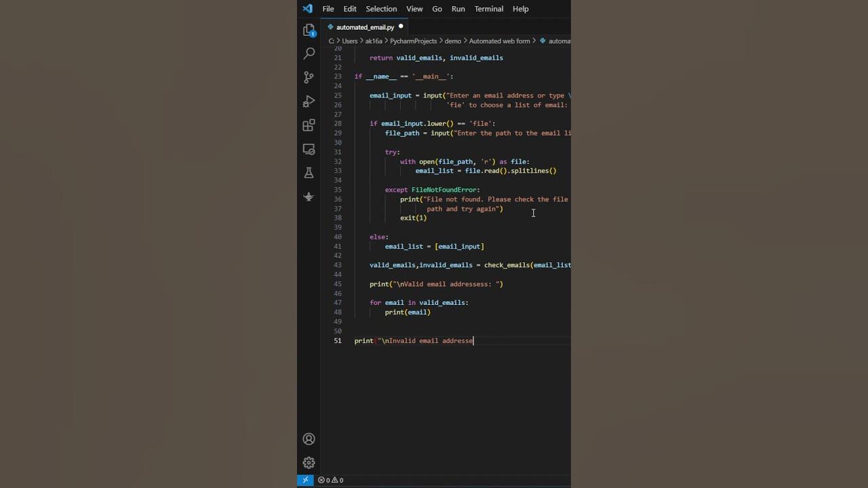This screenshot has width=868, height=488.
Task: Click the PycharmProjects breadcrumb segment
Action: [414, 41]
